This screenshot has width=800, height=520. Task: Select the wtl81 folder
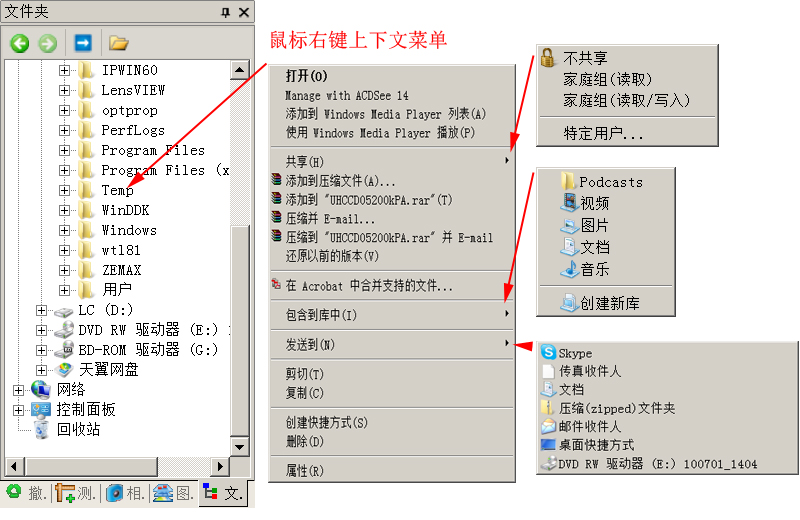[x=120, y=250]
